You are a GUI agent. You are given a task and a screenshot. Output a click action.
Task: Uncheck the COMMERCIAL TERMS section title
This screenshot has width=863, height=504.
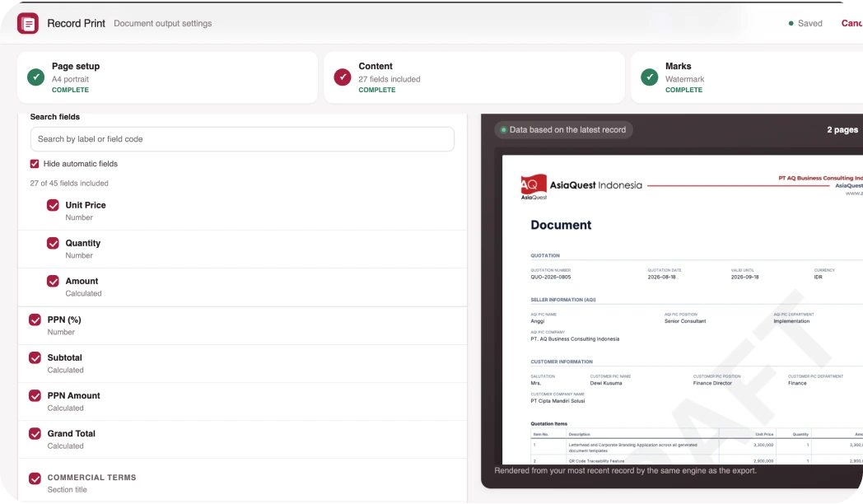[x=35, y=478]
